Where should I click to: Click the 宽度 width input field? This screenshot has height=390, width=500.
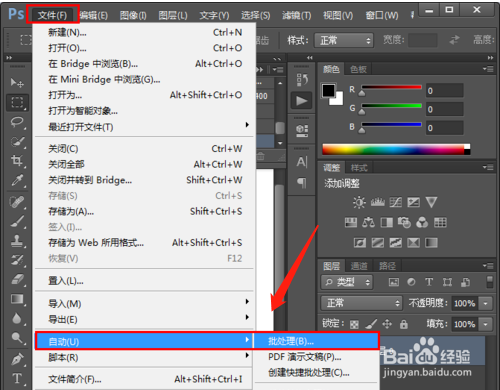click(423, 40)
